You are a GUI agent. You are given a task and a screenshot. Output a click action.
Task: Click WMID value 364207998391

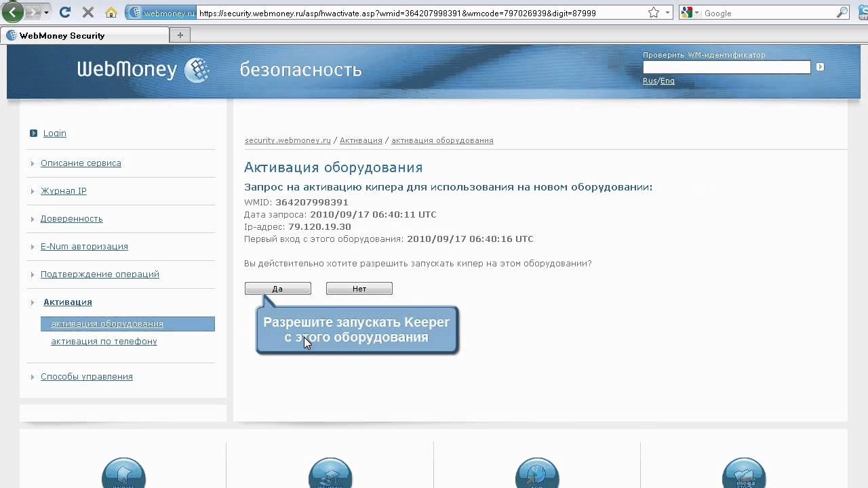(312, 202)
